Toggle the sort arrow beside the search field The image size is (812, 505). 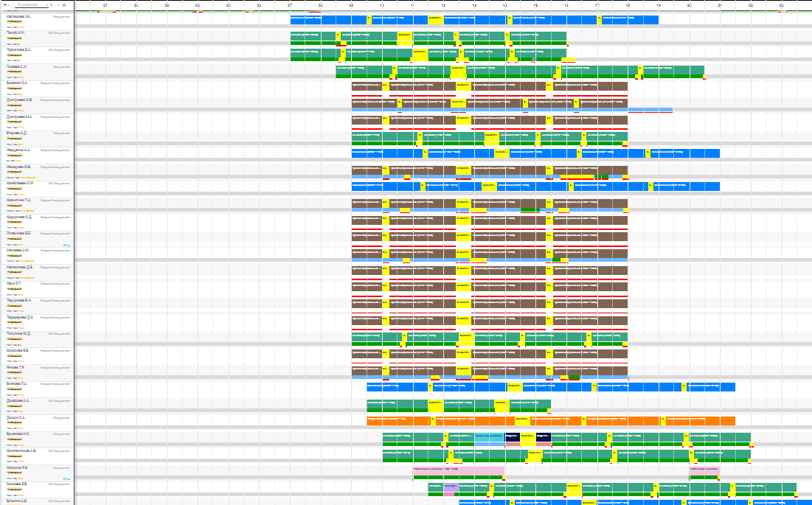52,4
